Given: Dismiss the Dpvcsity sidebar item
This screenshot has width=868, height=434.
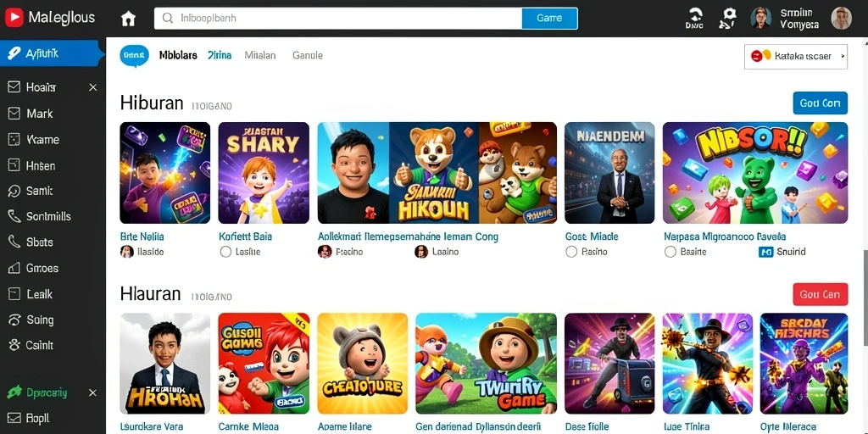Looking at the screenshot, I should (93, 393).
